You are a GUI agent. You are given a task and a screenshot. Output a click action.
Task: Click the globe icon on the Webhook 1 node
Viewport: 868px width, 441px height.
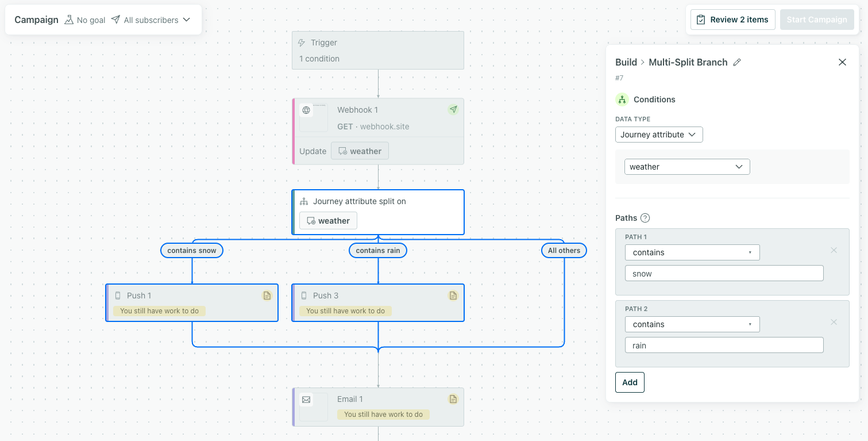tap(307, 109)
